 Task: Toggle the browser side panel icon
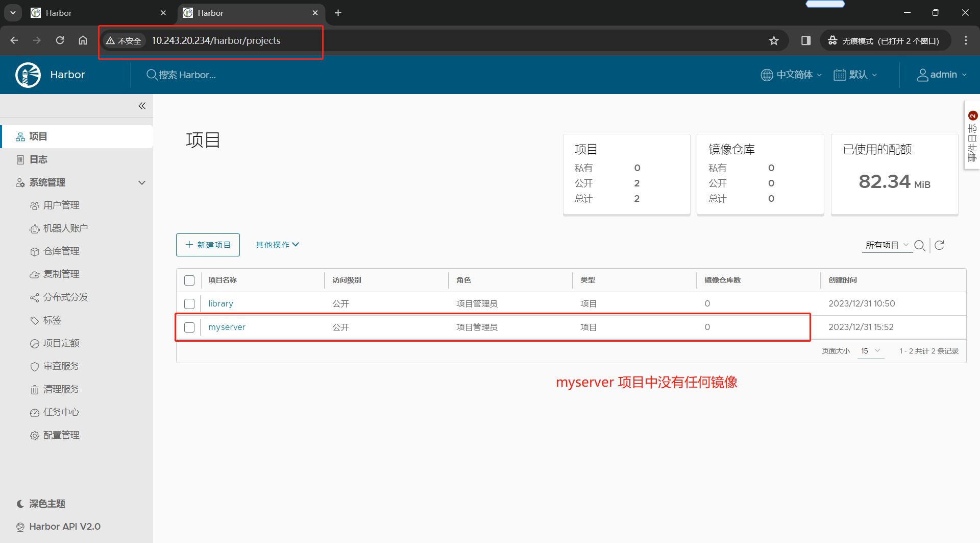806,41
